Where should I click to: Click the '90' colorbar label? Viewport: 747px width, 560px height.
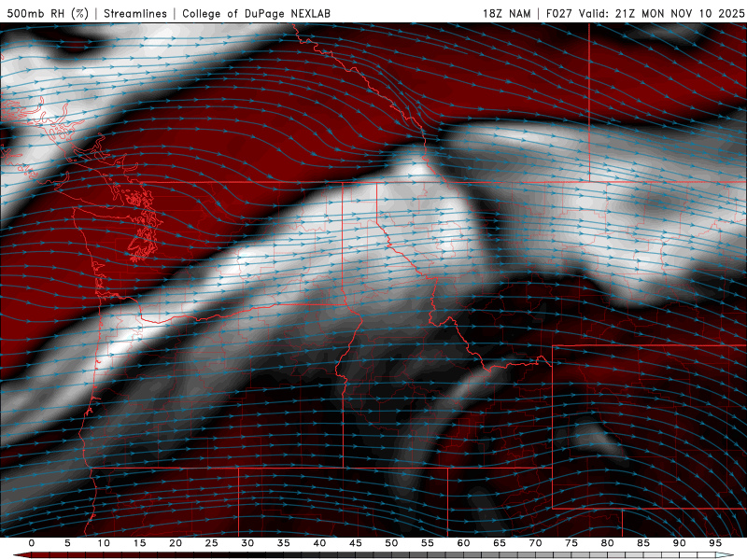tap(680, 543)
